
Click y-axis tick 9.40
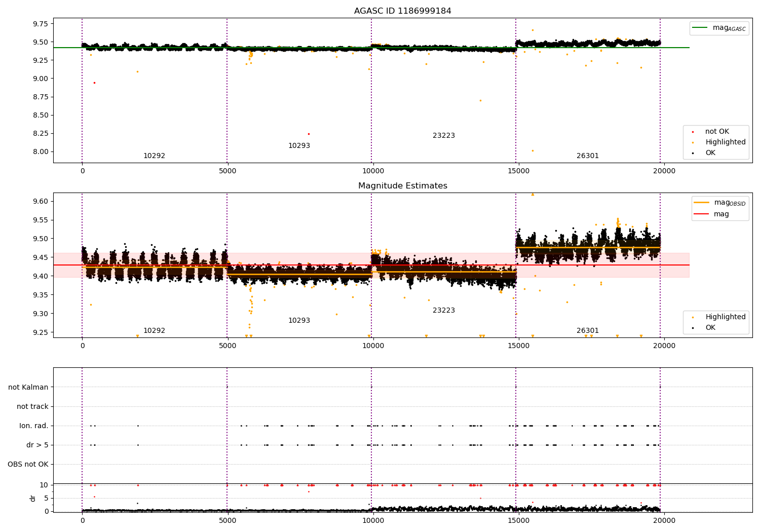click(40, 276)
